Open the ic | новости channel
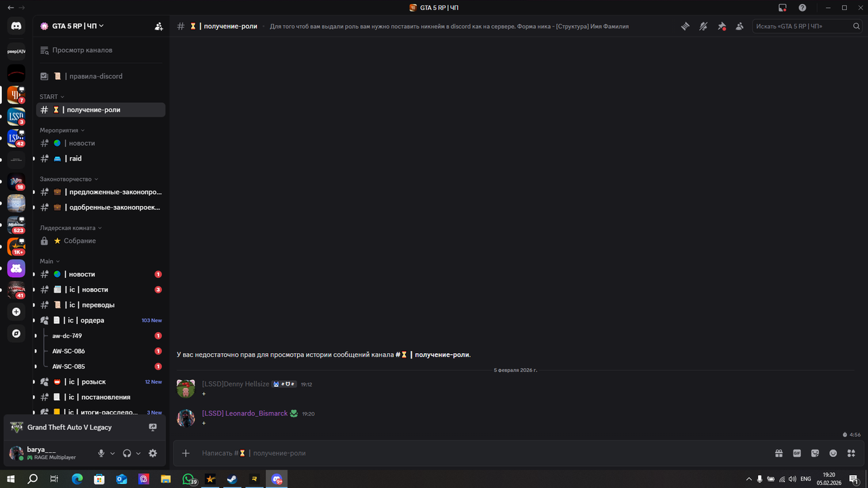This screenshot has height=488, width=868. [x=100, y=289]
